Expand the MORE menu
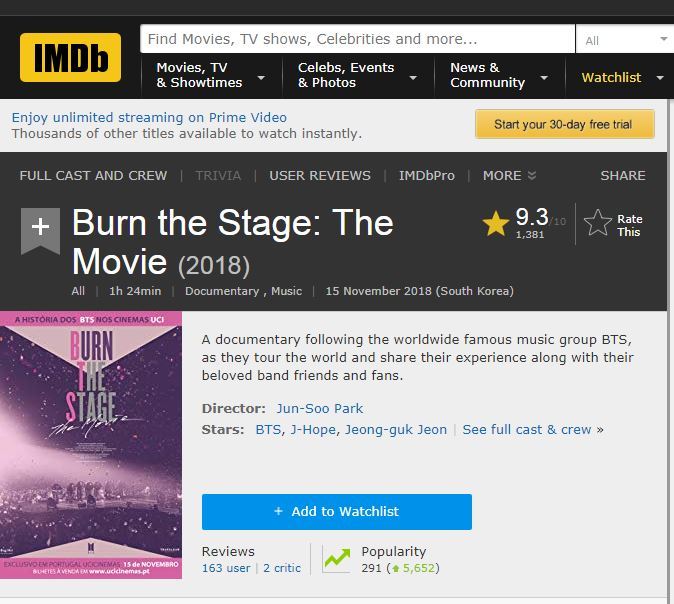This screenshot has height=604, width=674. click(x=509, y=176)
